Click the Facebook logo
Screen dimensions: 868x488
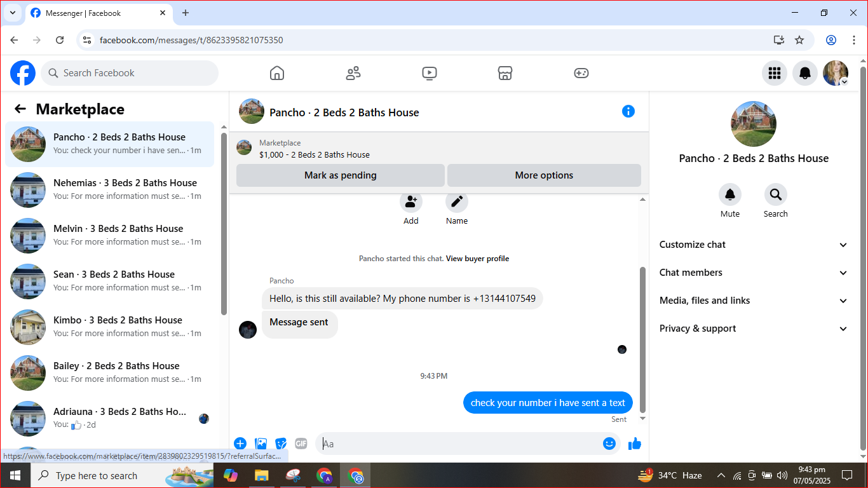click(x=23, y=73)
